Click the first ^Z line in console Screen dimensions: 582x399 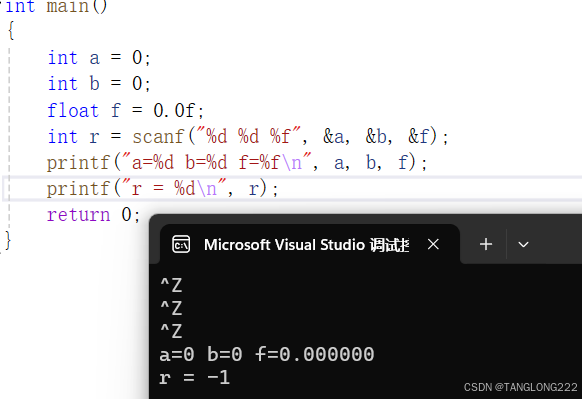point(171,285)
